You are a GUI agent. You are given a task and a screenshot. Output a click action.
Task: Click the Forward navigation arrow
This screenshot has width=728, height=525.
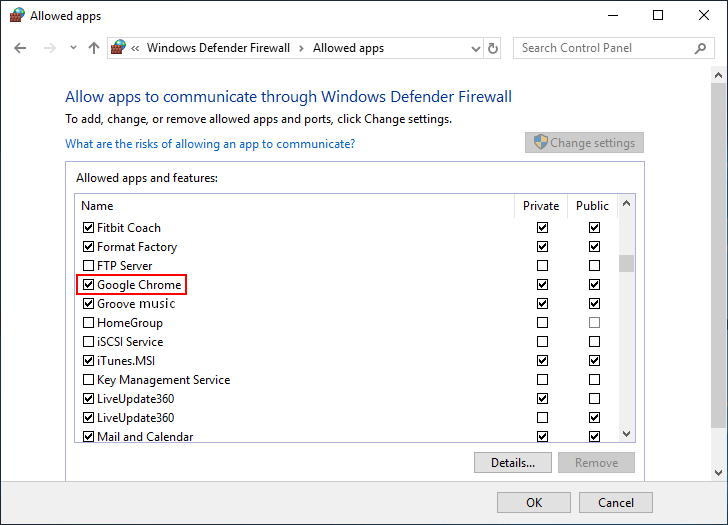49,48
